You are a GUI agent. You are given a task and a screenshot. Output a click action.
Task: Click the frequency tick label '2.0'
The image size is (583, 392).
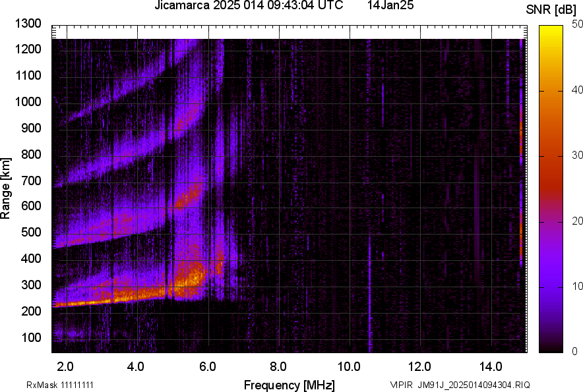(65, 366)
